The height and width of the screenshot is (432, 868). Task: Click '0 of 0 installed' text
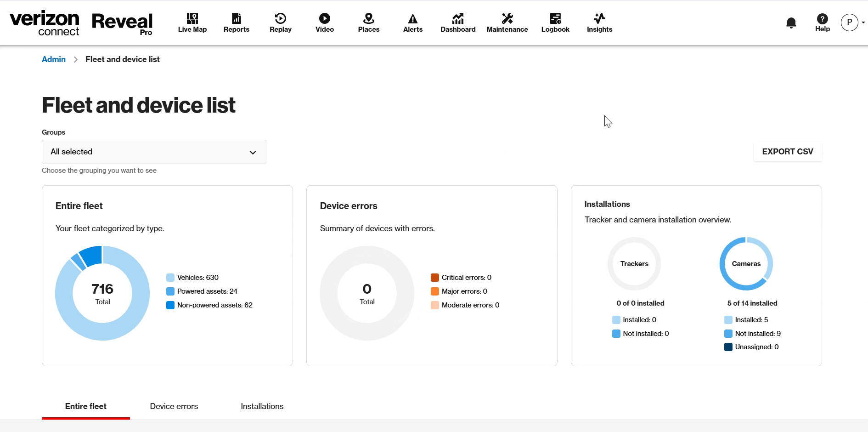click(640, 303)
